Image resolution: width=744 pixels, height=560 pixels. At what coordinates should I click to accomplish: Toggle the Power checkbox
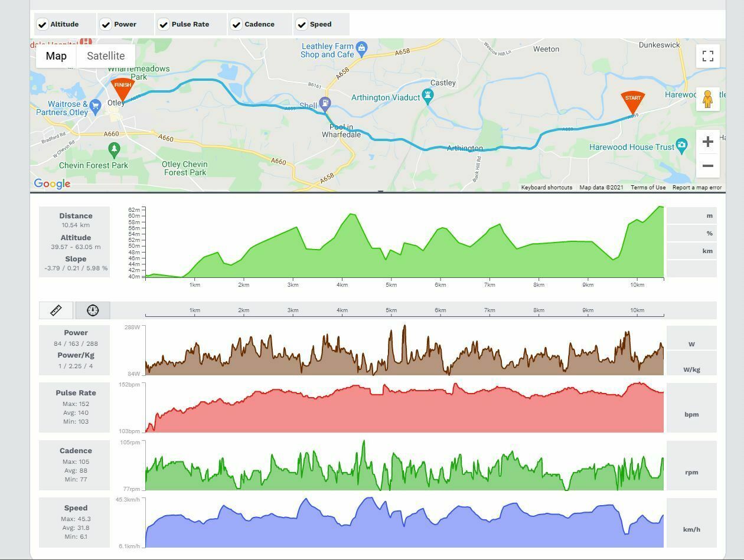coord(106,25)
